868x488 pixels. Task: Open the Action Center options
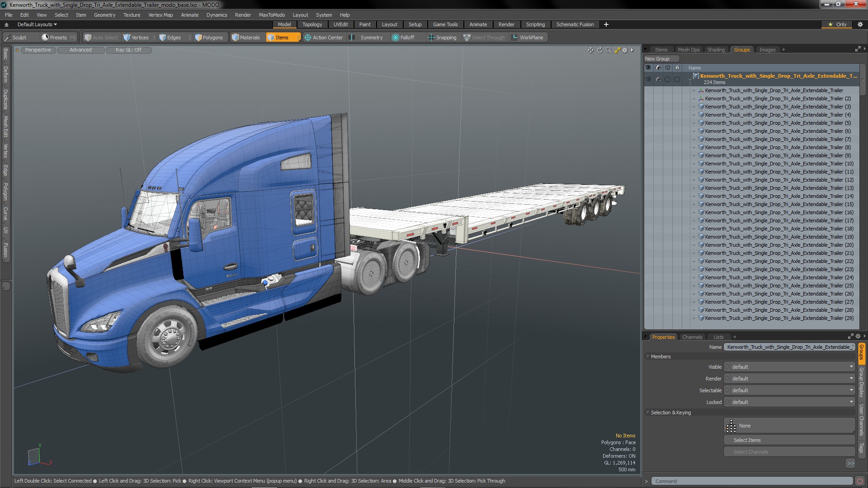coord(324,38)
